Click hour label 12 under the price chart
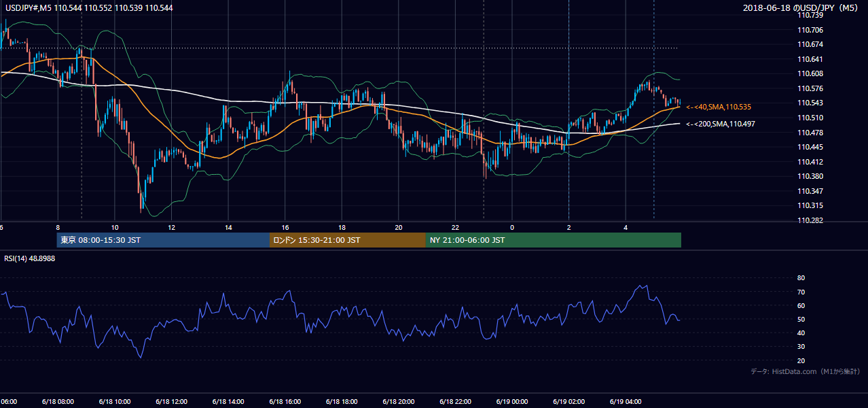This screenshot has width=868, height=408. pyautogui.click(x=172, y=227)
